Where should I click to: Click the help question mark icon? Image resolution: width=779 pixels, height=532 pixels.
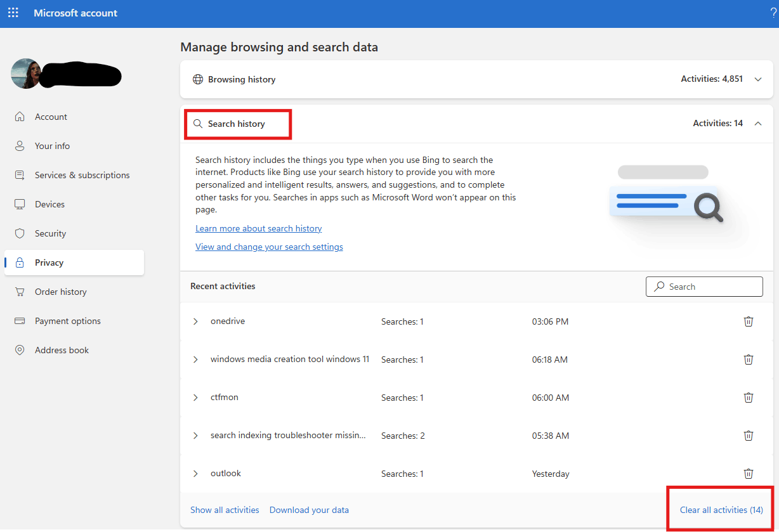[x=773, y=13]
